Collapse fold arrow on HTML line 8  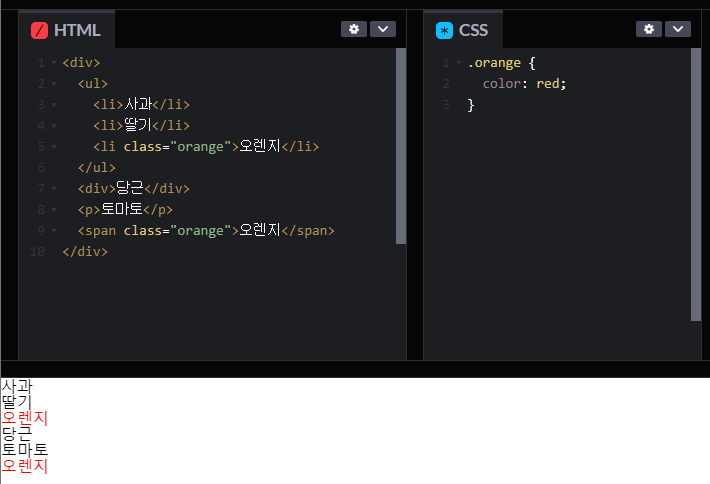(x=54, y=210)
